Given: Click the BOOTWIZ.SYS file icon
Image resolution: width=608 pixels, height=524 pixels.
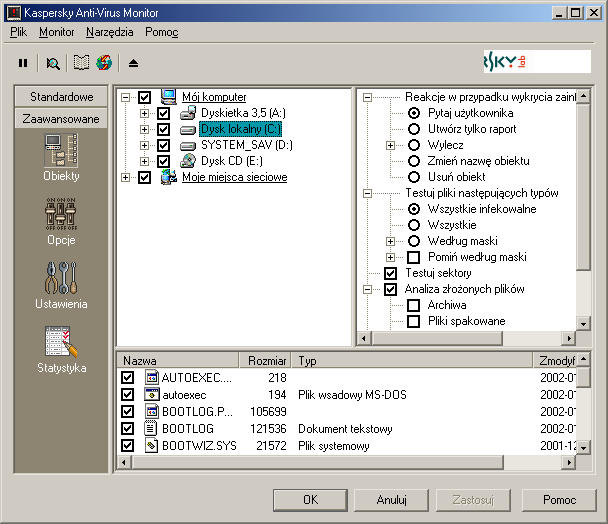Looking at the screenshot, I should (152, 445).
